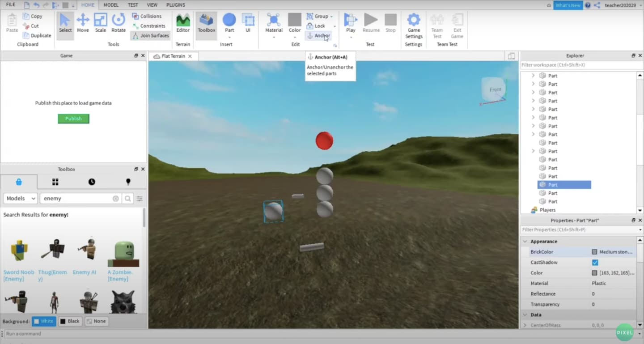The height and width of the screenshot is (344, 644).
Task: Open the Sword Noob [Enemy] model
Action: coord(18,260)
